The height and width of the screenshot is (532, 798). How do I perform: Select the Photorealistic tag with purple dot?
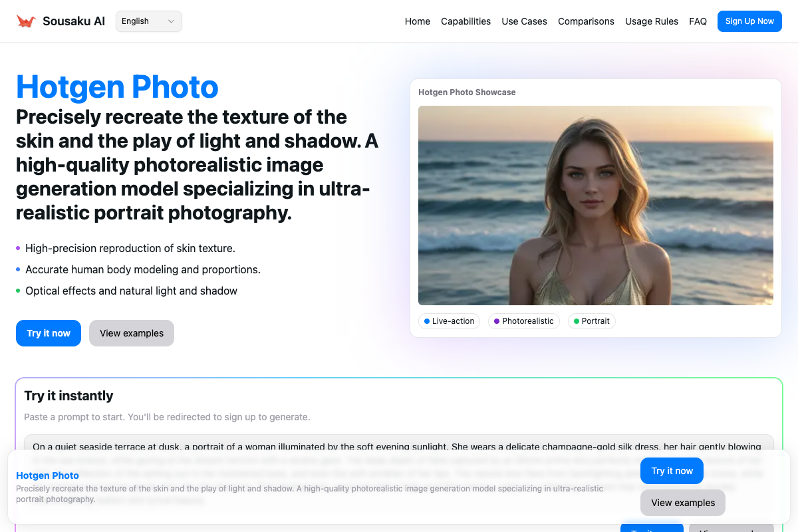[x=523, y=321]
